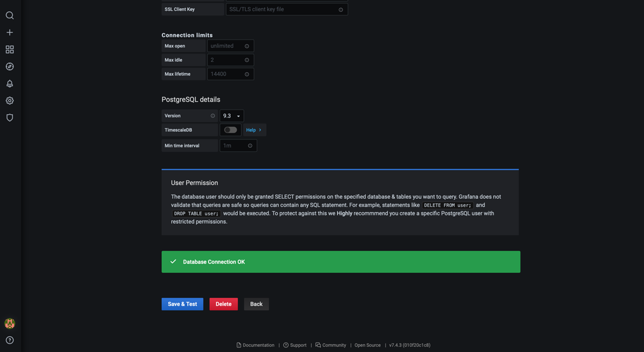The height and width of the screenshot is (352, 644).
Task: Focus the SSL Client Key input field
Action: (x=286, y=9)
